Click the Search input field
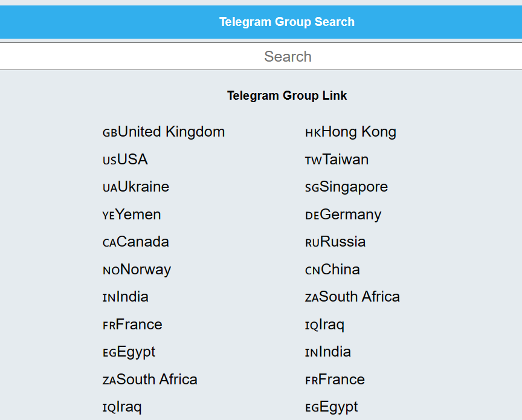 pos(261,56)
